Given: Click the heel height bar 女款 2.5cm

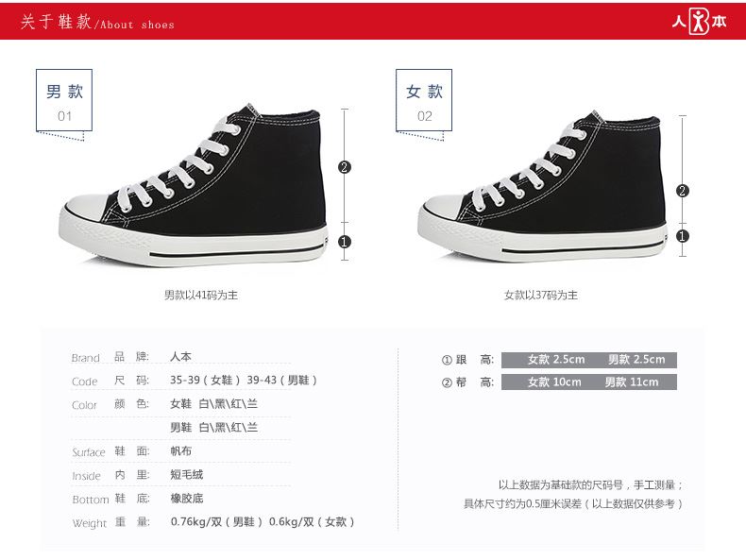Looking at the screenshot, I should tap(556, 360).
